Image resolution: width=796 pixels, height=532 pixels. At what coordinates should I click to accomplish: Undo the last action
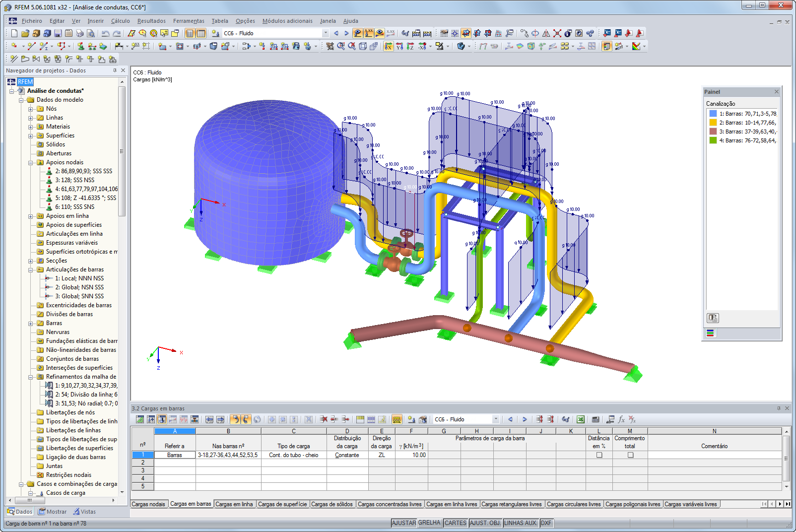[105, 33]
